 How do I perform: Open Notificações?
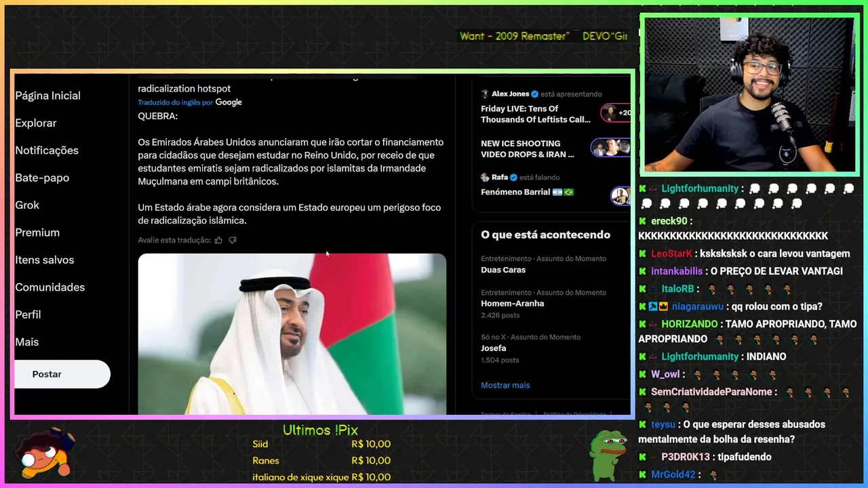pos(47,150)
